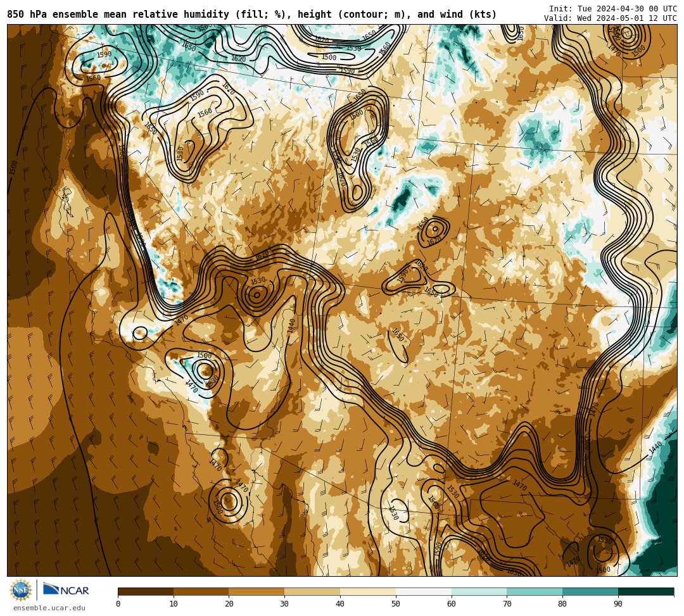Pick the 10–20% humidity colorbar segment
This screenshot has height=616, width=684.
pyautogui.click(x=201, y=591)
